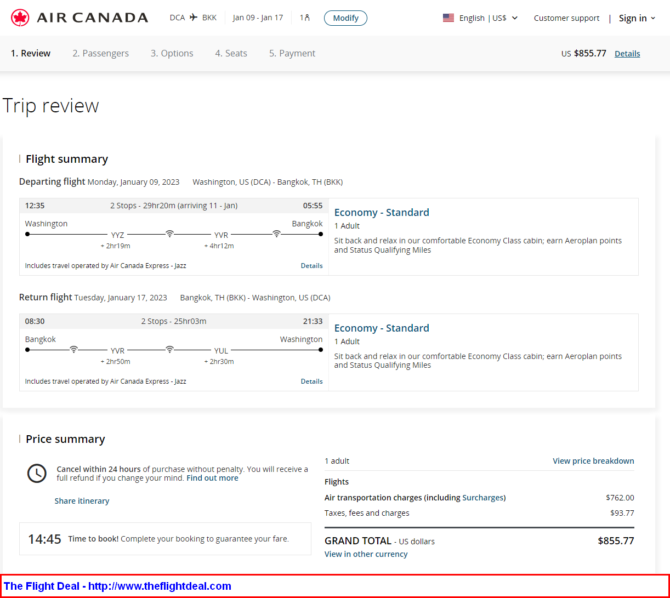
Task: Click the $762.00 air transportation amount
Action: pos(620,498)
